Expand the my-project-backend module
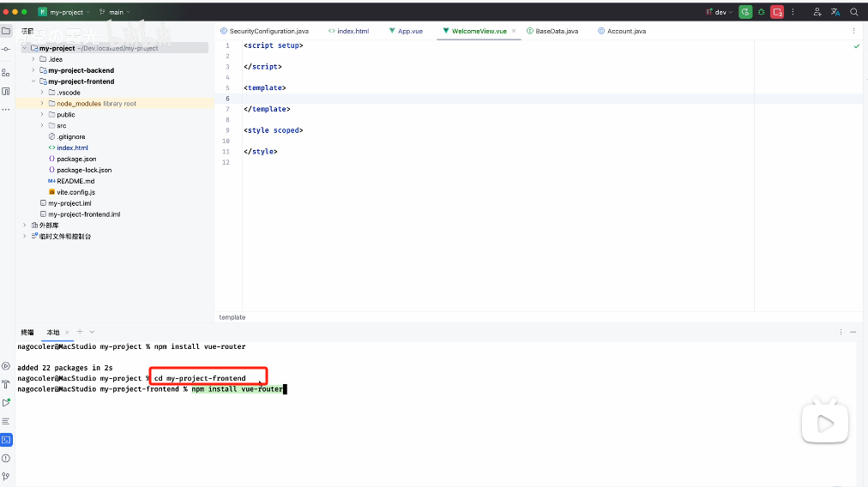Screen dimensions: 868x487 pos(33,70)
